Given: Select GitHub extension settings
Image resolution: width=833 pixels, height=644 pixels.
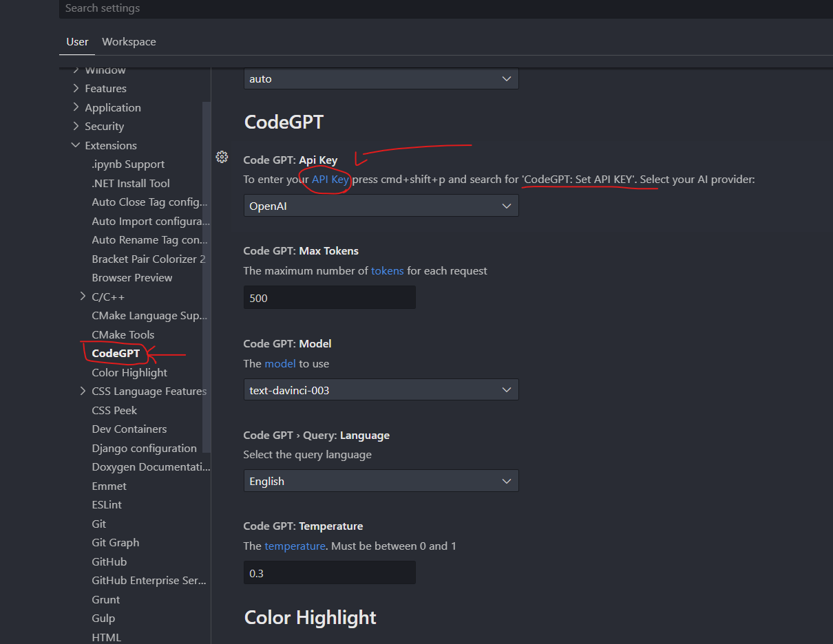Looking at the screenshot, I should click(109, 561).
